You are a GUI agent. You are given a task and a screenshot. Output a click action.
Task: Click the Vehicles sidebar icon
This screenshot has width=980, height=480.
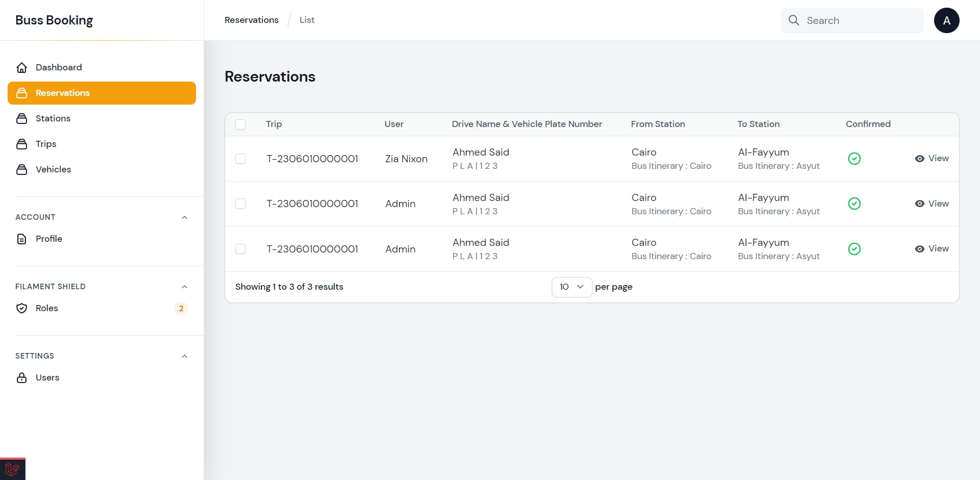tap(21, 169)
